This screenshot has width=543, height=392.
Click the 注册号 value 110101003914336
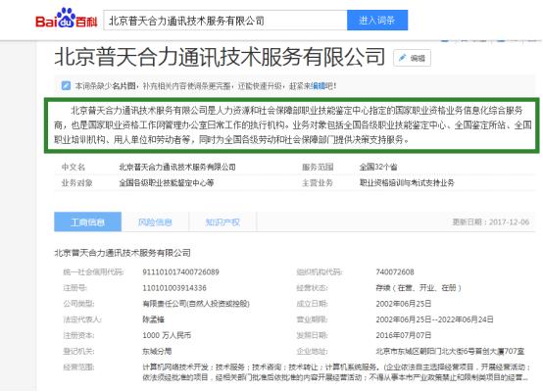174,288
